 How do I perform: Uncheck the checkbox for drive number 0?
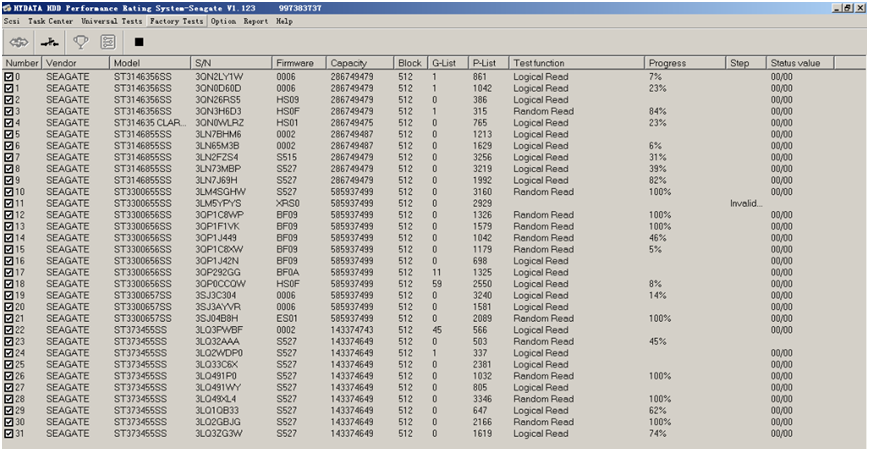(x=9, y=76)
